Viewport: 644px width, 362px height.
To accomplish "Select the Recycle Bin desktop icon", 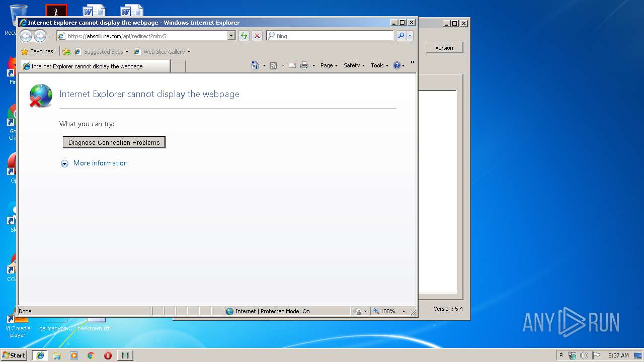I will (11, 20).
